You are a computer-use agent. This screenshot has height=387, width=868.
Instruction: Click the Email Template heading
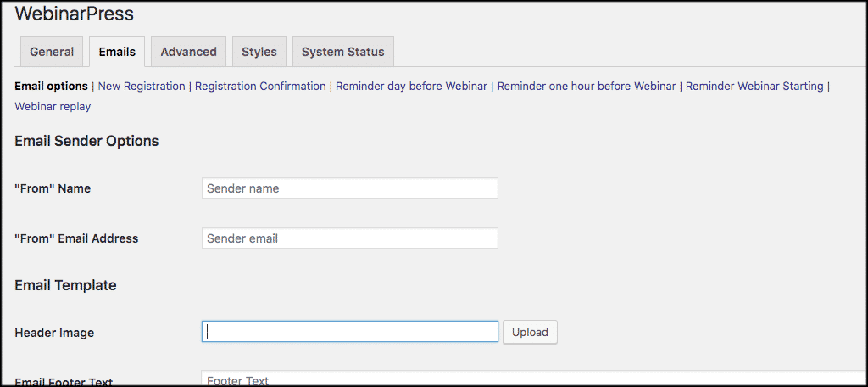tap(65, 285)
